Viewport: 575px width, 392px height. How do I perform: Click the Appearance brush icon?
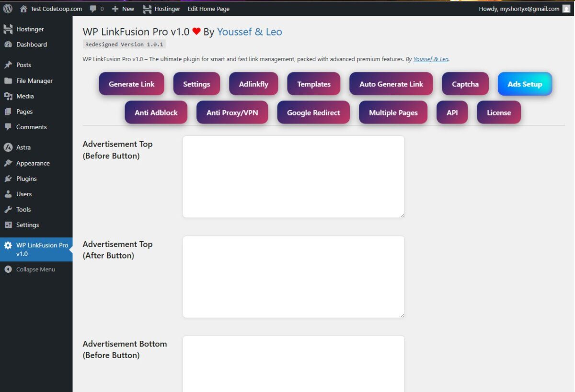click(x=8, y=163)
